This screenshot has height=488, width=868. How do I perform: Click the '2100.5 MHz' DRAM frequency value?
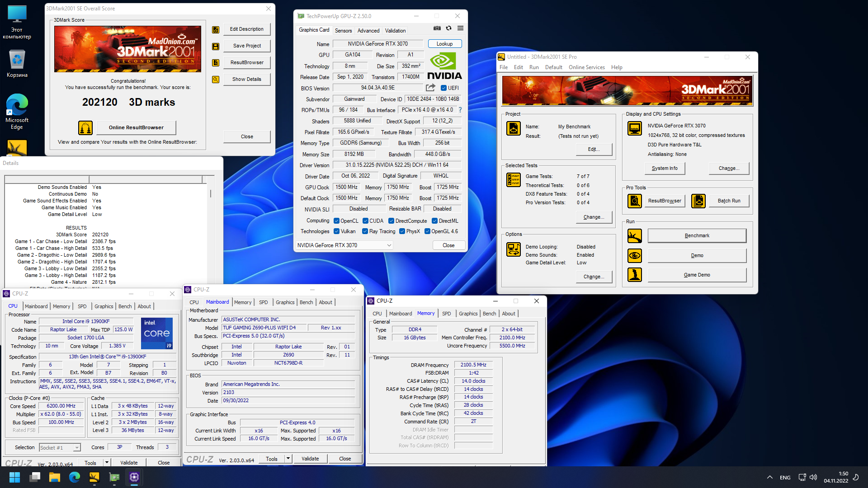[x=473, y=365]
